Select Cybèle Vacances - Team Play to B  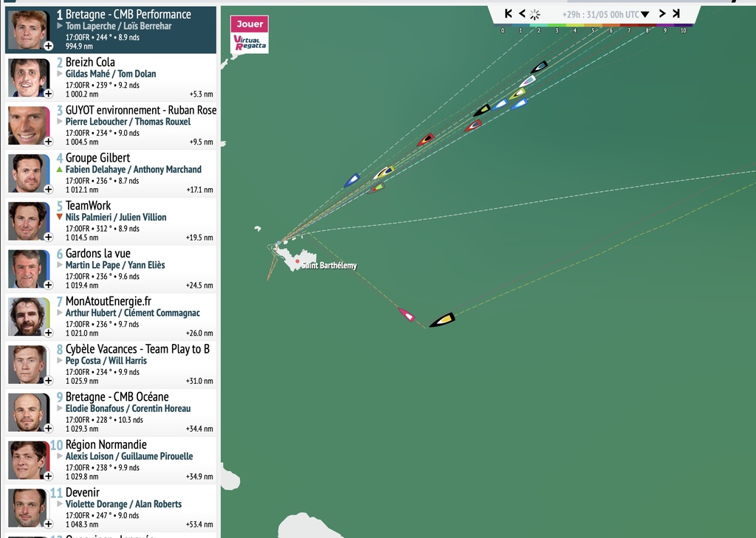click(137, 348)
